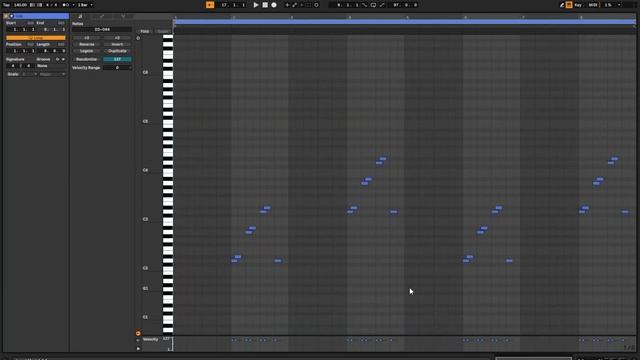Click the Duplicate loop button
The image size is (640, 360).
117,51
